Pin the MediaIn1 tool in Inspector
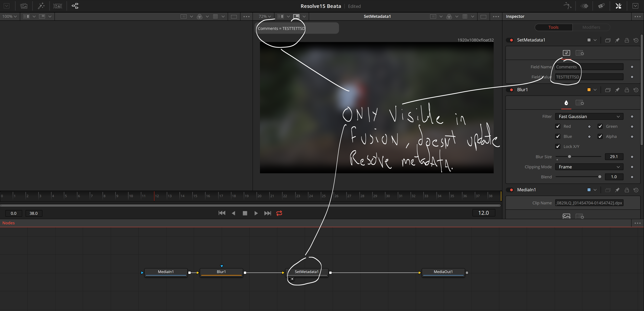 point(617,190)
